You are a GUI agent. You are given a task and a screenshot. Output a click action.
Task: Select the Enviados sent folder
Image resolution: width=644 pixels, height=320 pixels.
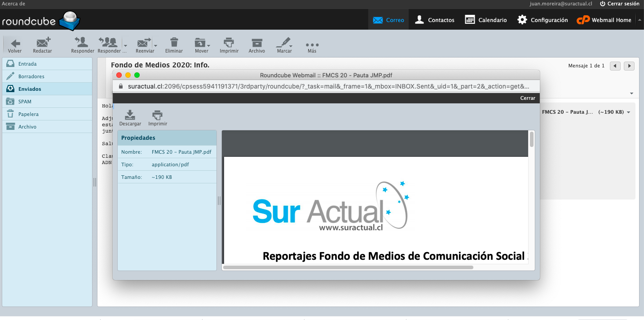point(47,89)
